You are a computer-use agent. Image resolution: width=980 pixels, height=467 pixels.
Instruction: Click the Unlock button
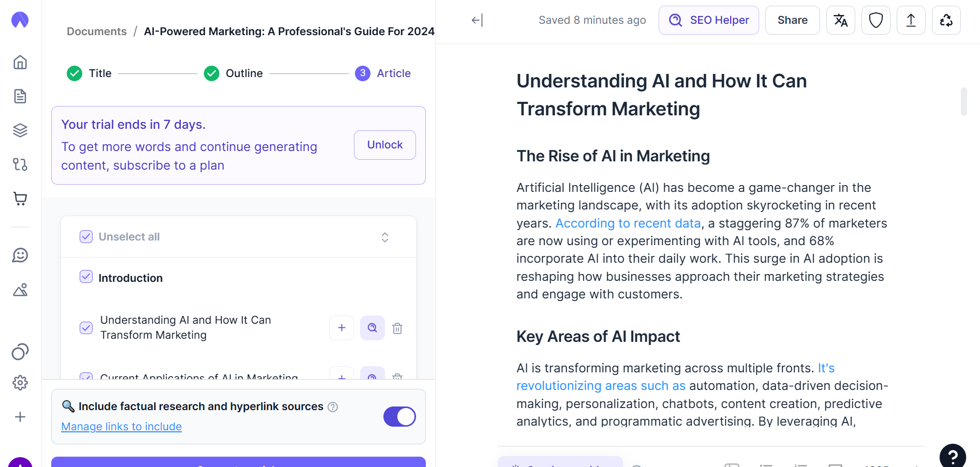pos(385,145)
